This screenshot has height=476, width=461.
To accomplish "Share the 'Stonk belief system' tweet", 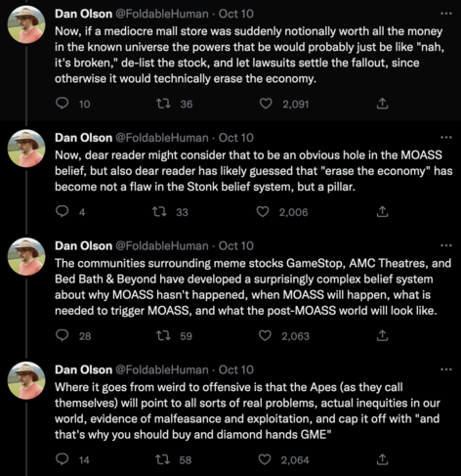I will click(382, 211).
